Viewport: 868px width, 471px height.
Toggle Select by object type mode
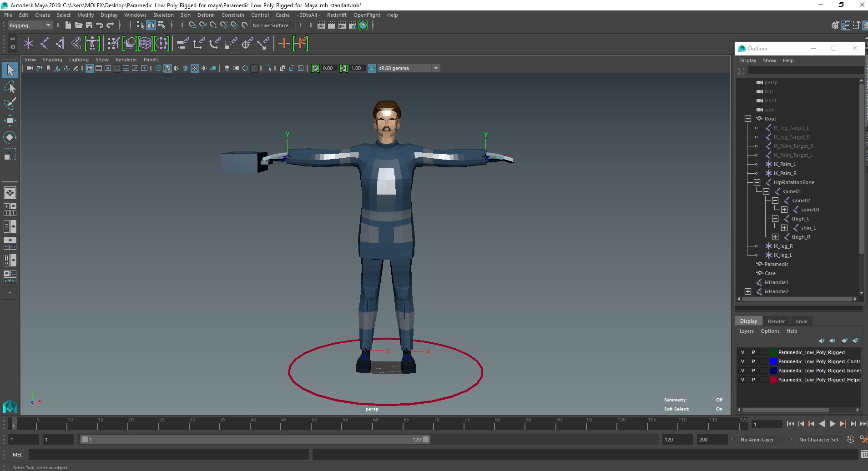coord(151,25)
